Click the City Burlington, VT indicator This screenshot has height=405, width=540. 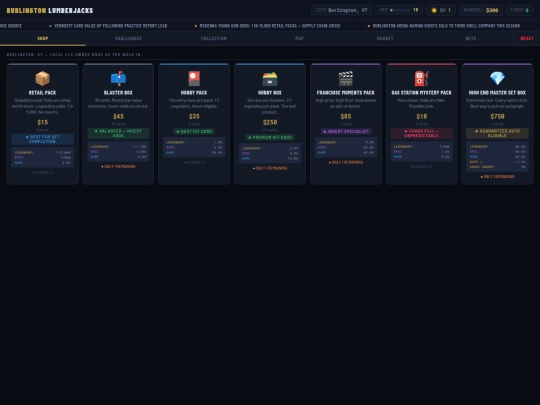click(x=341, y=10)
